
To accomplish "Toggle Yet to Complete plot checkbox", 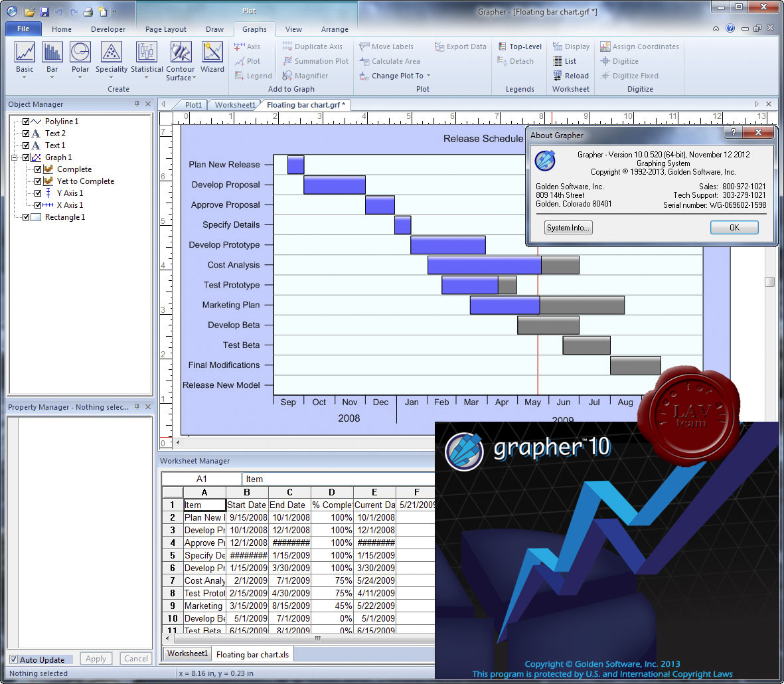I will [38, 181].
